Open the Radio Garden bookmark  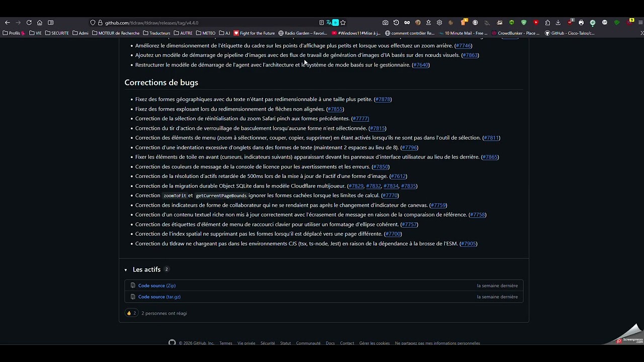tap(303, 33)
